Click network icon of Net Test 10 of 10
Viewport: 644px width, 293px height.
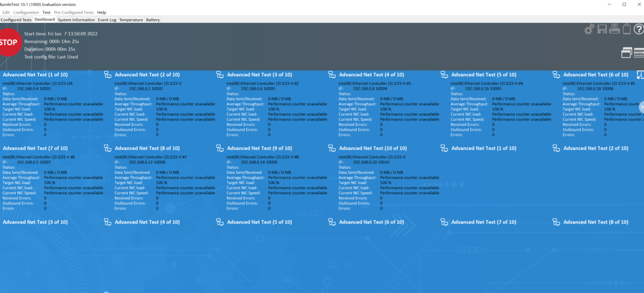pyautogui.click(x=332, y=148)
